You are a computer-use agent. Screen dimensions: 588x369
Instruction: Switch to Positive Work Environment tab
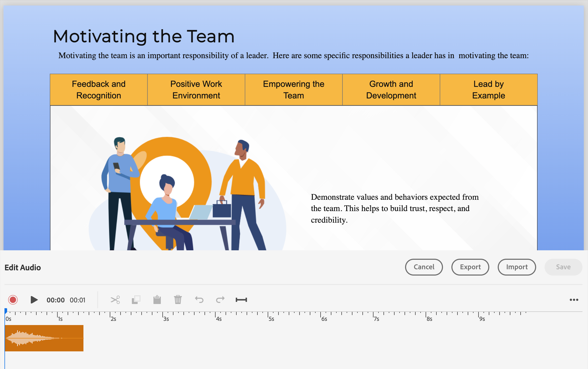pyautogui.click(x=196, y=90)
